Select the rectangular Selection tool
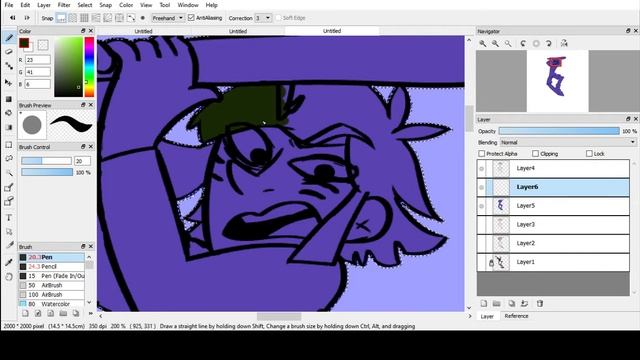The image size is (640, 360). coord(9,144)
